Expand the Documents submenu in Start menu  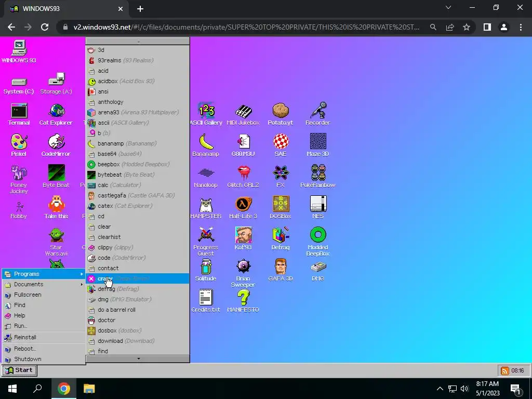pos(44,284)
